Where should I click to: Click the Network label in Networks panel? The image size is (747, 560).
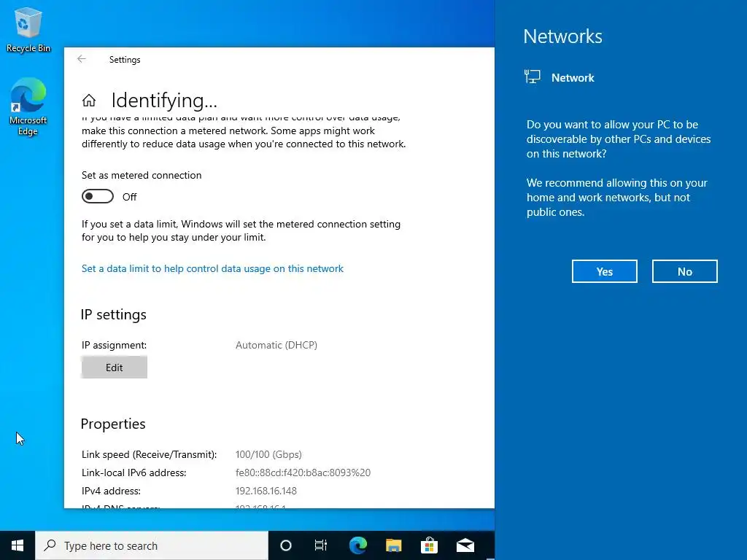click(573, 77)
